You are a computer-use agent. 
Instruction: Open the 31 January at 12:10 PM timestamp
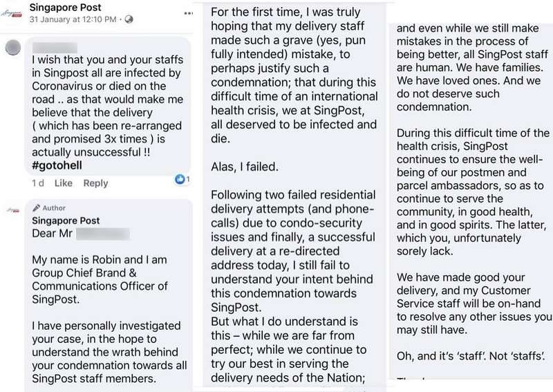73,19
